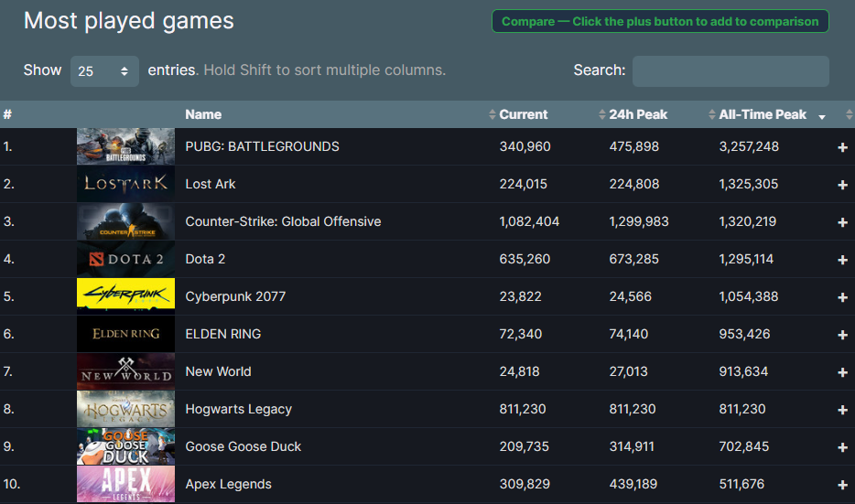
Task: Focus the Search input field
Action: click(x=731, y=70)
